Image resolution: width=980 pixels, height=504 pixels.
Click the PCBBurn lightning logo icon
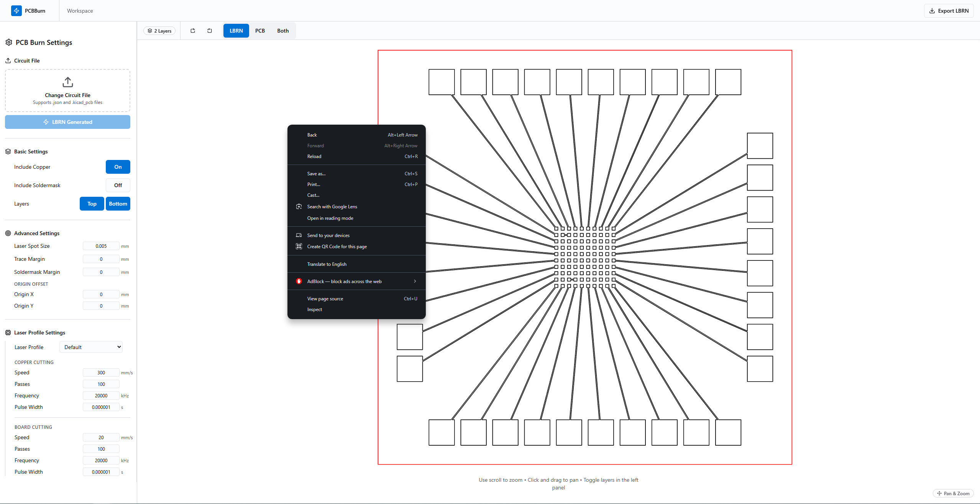(x=16, y=11)
